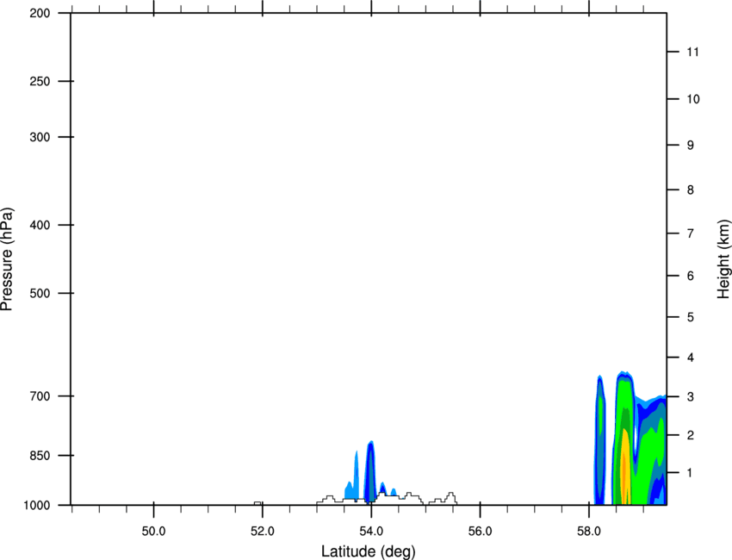Click the orange core of the contour plume
Image resolution: width=732 pixels, height=560 pixels.
624,479
